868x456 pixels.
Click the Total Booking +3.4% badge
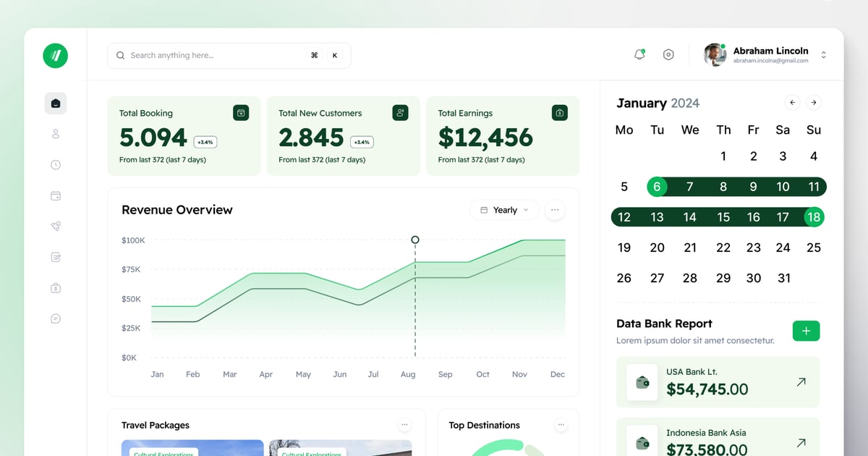click(x=205, y=142)
